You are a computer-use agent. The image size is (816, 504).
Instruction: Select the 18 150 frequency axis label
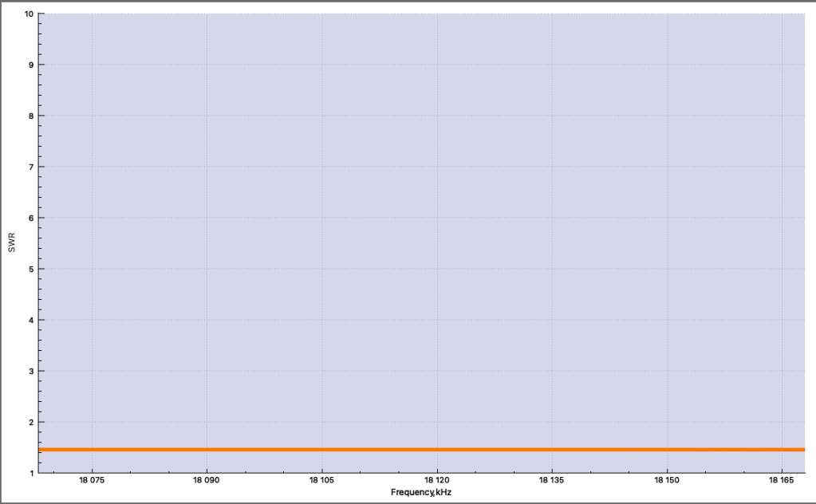(667, 481)
